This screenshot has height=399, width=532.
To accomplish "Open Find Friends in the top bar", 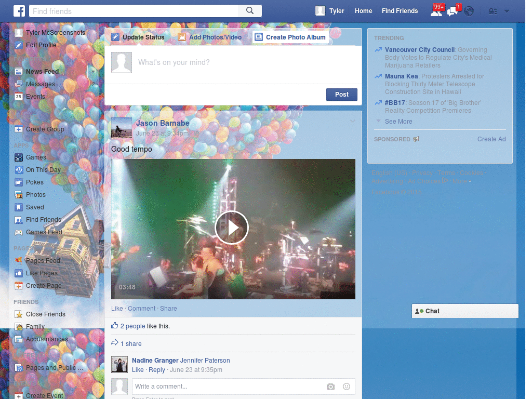I will tap(400, 11).
